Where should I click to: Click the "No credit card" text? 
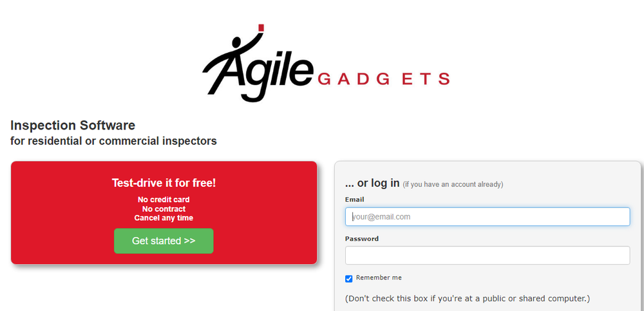164,200
